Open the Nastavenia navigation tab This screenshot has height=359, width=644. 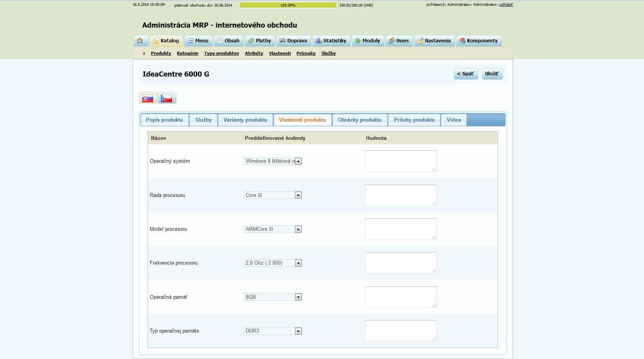434,41
